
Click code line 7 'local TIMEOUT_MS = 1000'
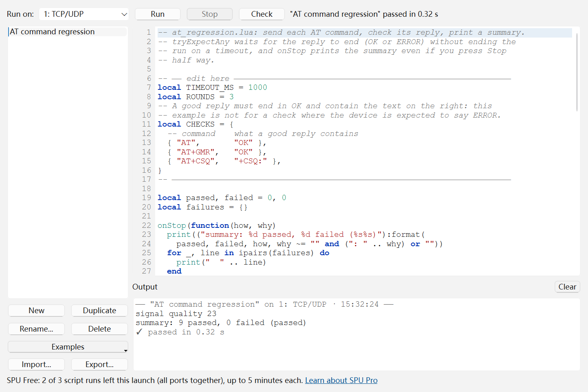pyautogui.click(x=212, y=87)
